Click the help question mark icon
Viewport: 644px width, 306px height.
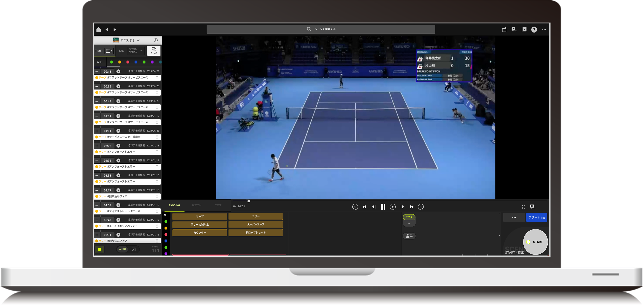pos(534,30)
